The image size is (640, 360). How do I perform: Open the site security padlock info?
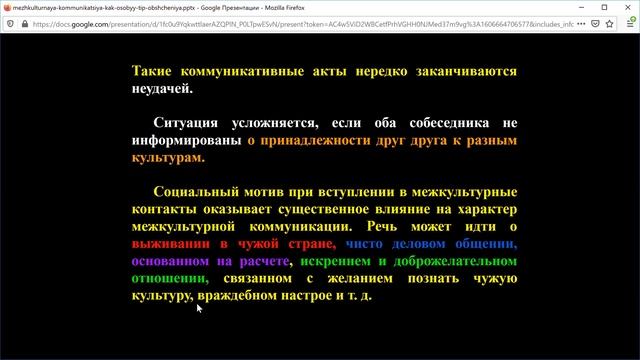[25, 24]
